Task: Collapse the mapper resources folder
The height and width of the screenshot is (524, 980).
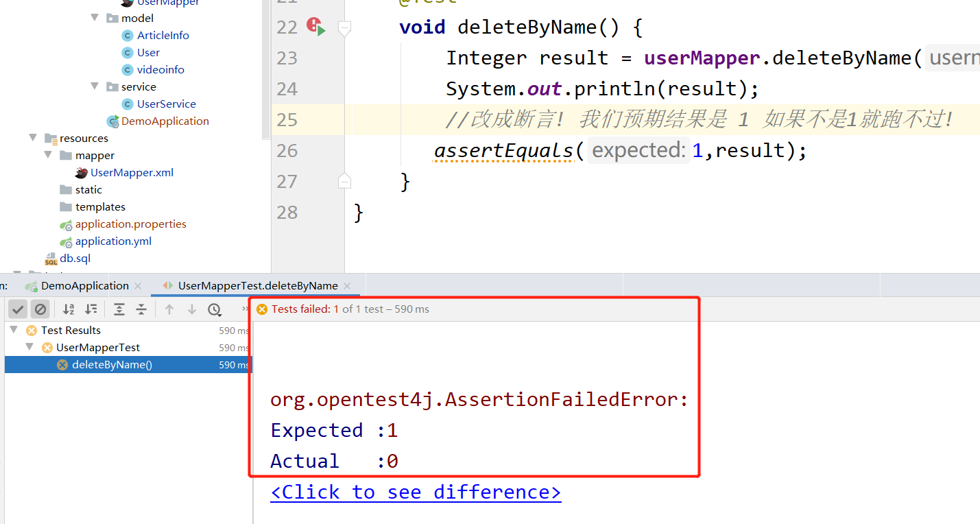Action: coord(48,155)
